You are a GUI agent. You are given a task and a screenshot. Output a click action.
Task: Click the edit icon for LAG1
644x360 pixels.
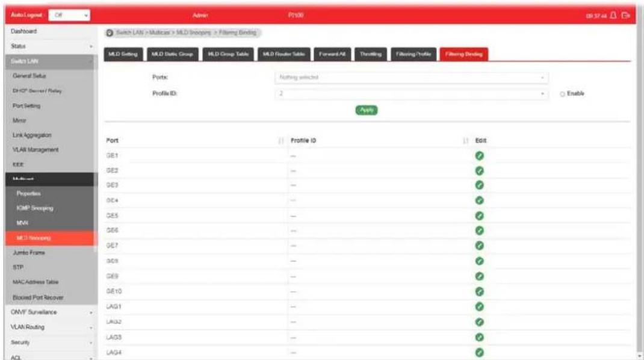tap(479, 306)
